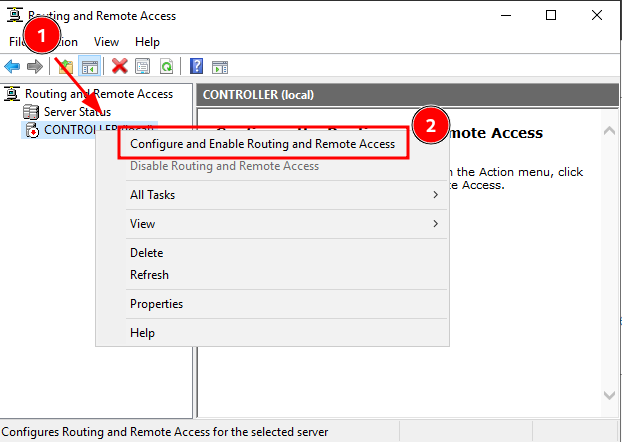This screenshot has width=622, height=442.
Task: Maximize the Routing and Remote Access window
Action: (551, 15)
